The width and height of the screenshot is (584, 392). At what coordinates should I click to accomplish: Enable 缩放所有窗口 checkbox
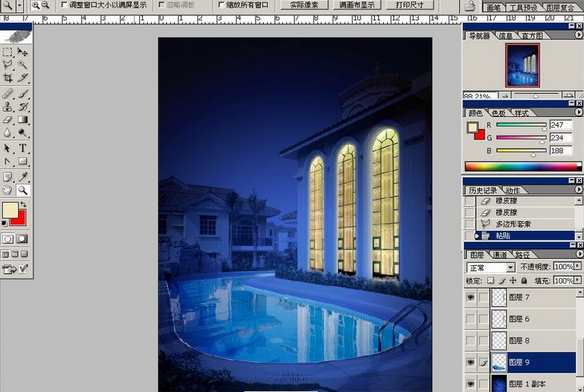pos(221,5)
